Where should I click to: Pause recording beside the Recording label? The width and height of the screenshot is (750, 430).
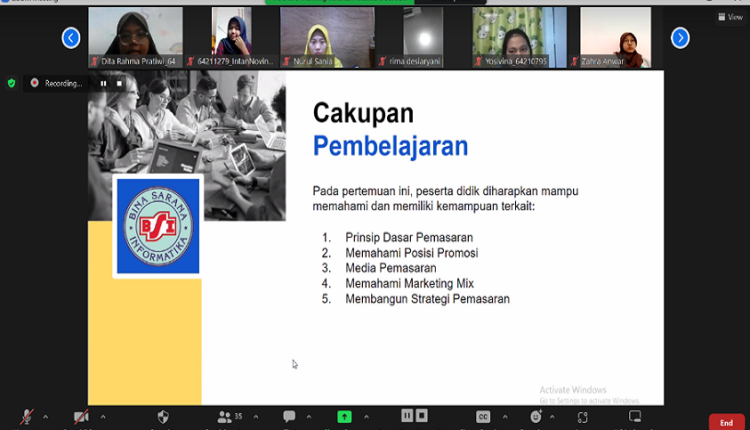[103, 83]
